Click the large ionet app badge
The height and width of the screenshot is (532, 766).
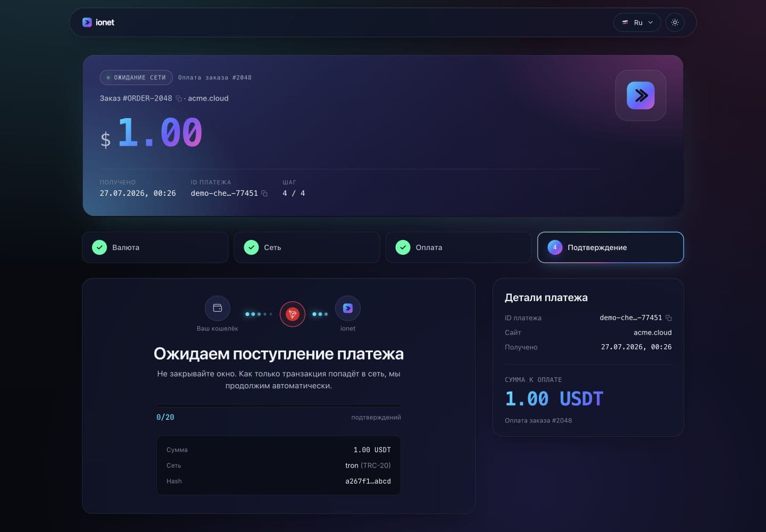pyautogui.click(x=640, y=95)
